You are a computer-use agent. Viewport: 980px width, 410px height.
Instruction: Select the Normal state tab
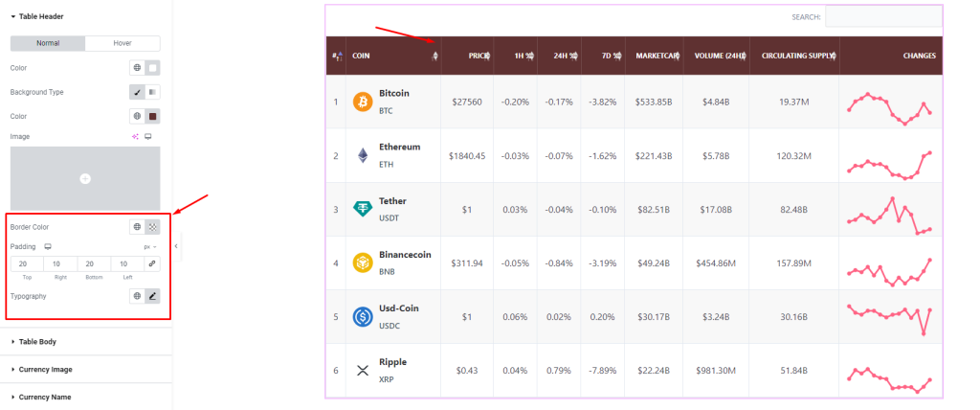click(48, 43)
